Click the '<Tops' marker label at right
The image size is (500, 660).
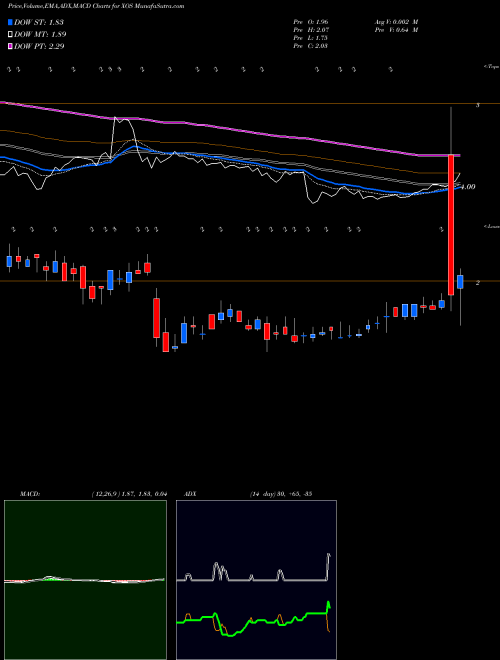491,67
